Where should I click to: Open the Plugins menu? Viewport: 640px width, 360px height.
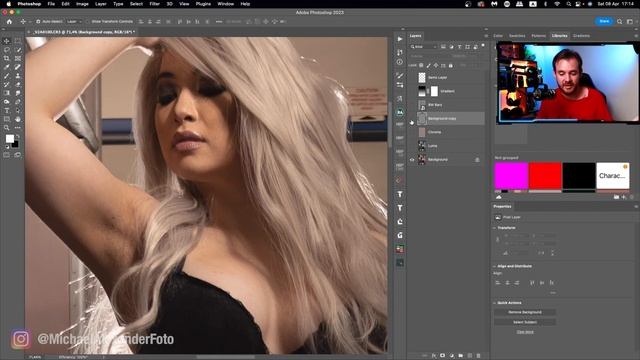[203, 4]
